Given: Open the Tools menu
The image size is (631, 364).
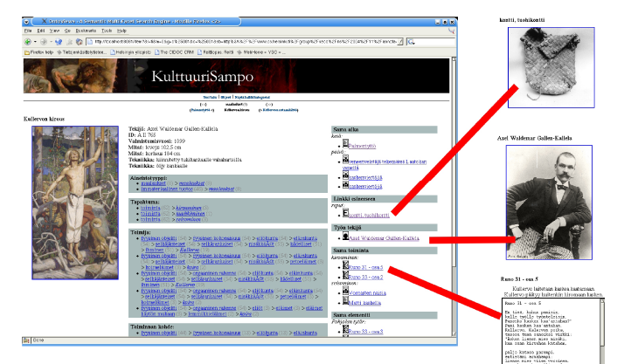Looking at the screenshot, I should point(107,31).
